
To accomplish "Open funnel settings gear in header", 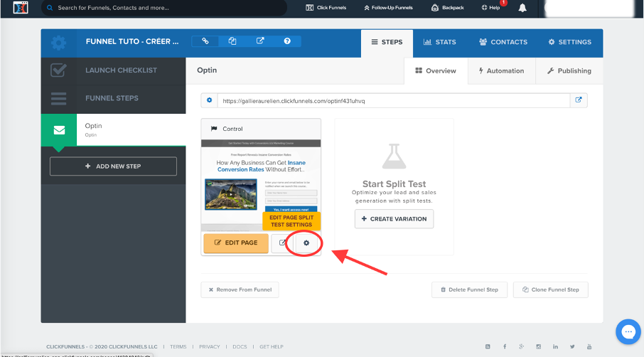I will click(59, 43).
